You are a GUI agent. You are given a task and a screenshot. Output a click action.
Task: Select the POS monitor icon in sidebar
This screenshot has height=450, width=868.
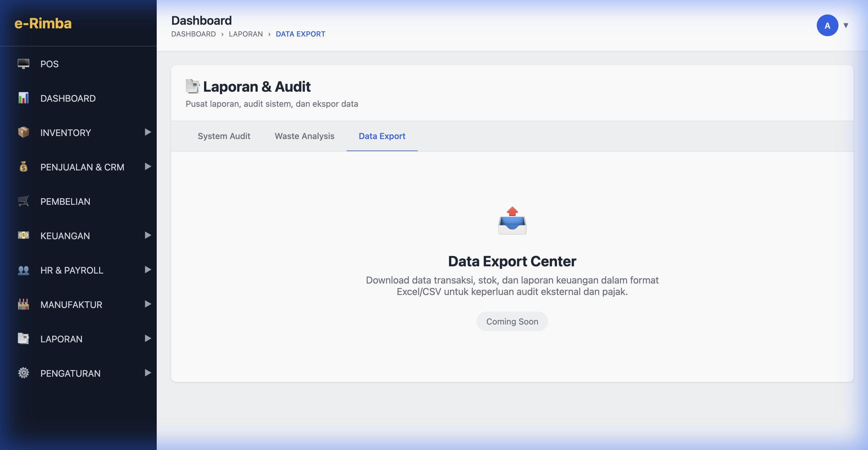pyautogui.click(x=23, y=64)
